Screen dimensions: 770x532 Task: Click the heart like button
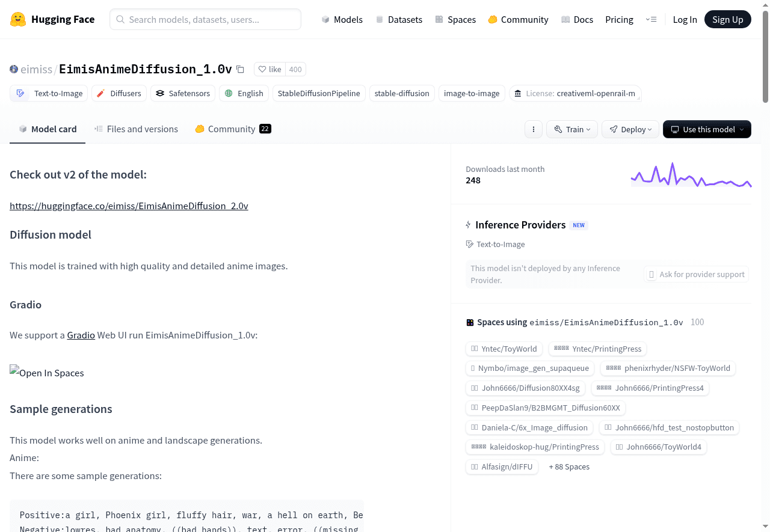[x=269, y=69]
